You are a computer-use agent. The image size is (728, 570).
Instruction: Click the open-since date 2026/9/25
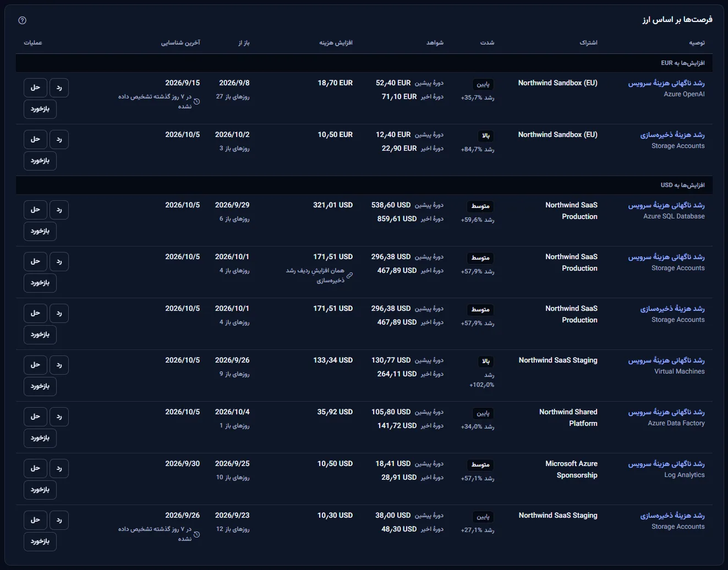point(232,464)
